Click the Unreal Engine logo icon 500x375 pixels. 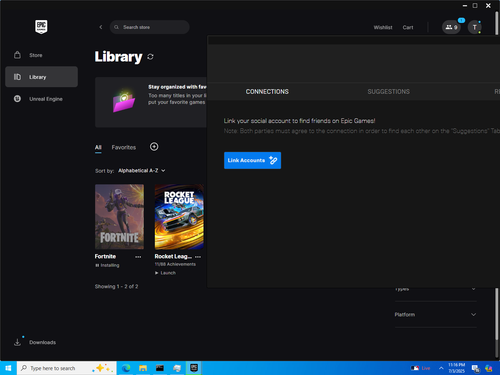click(x=17, y=99)
